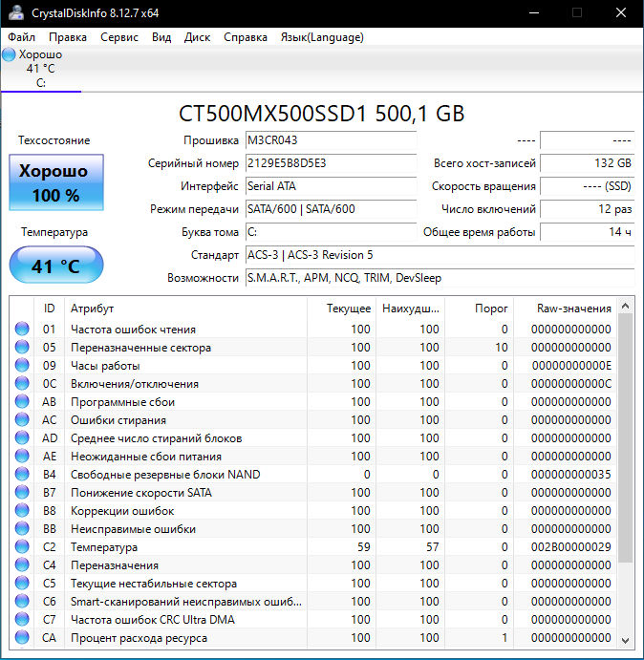Click the 41 °C temperature button
The height and width of the screenshot is (660, 644).
[56, 266]
